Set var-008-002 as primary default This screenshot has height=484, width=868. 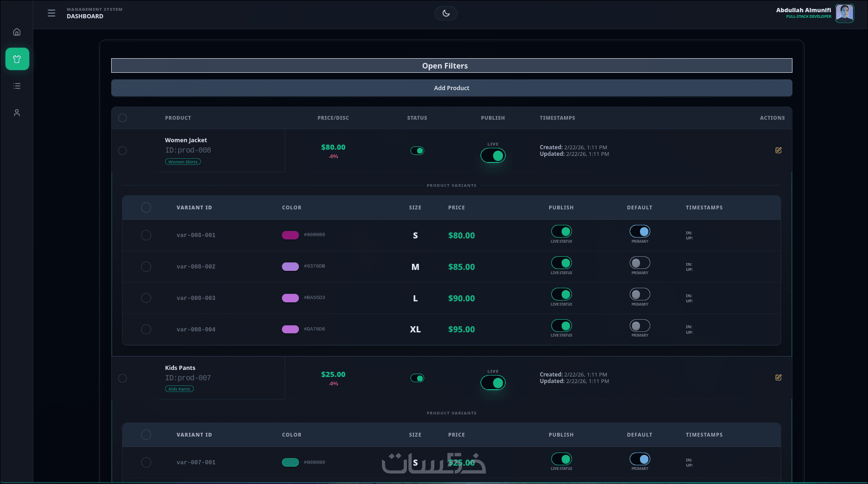tap(640, 263)
